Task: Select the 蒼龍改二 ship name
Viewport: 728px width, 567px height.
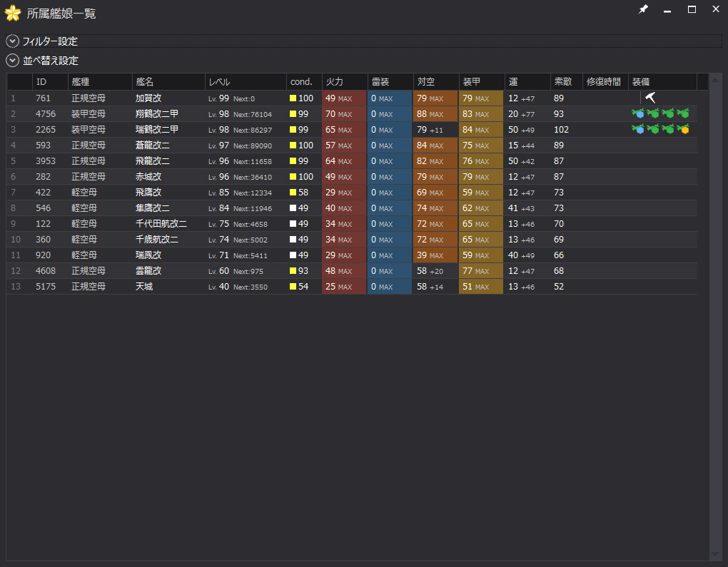Action: point(152,145)
